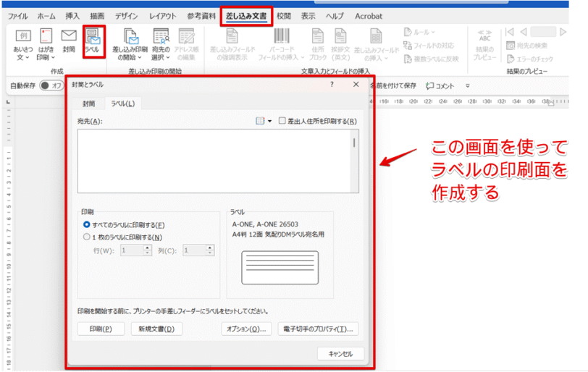Click the dialog help question mark
Image resolution: width=588 pixels, height=372 pixels.
[332, 85]
